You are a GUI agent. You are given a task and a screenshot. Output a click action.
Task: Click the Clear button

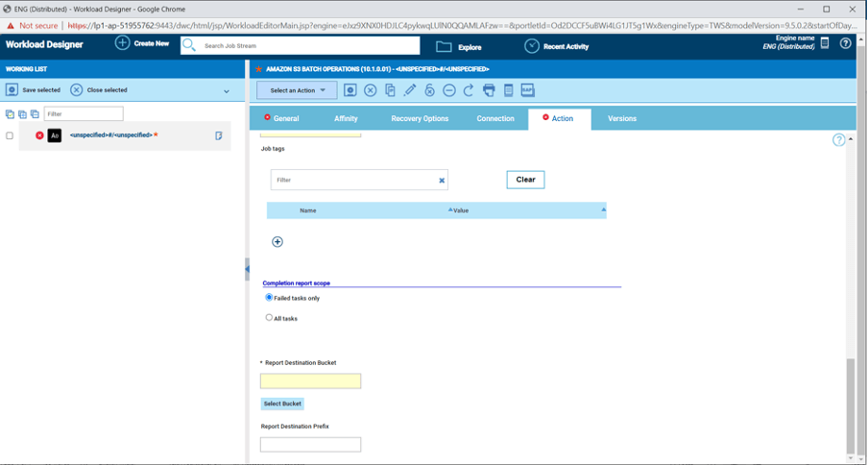(x=525, y=180)
